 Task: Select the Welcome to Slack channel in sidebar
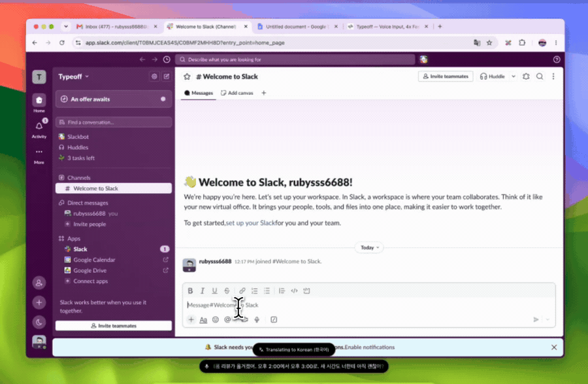[x=114, y=188]
